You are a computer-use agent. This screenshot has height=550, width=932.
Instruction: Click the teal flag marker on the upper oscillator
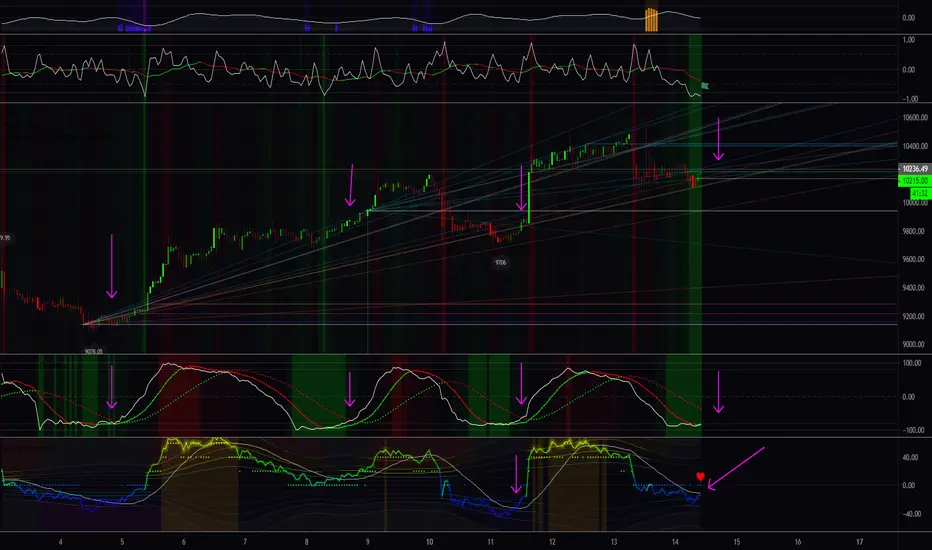(705, 86)
